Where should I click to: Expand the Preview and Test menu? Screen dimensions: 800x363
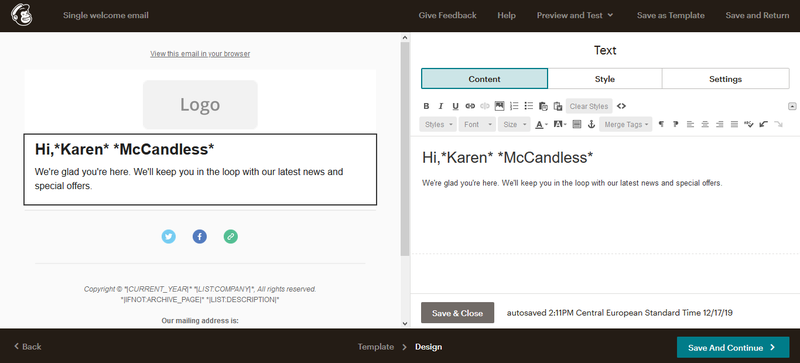pyautogui.click(x=574, y=15)
